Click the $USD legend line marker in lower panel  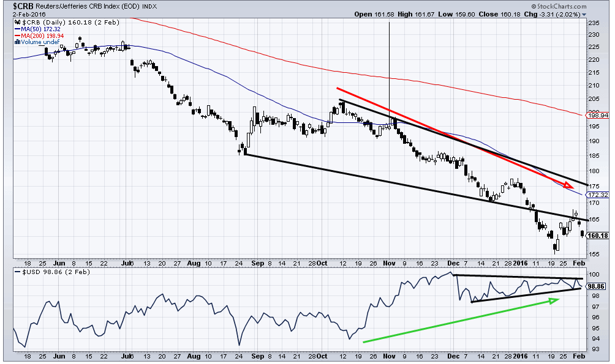tap(18, 272)
